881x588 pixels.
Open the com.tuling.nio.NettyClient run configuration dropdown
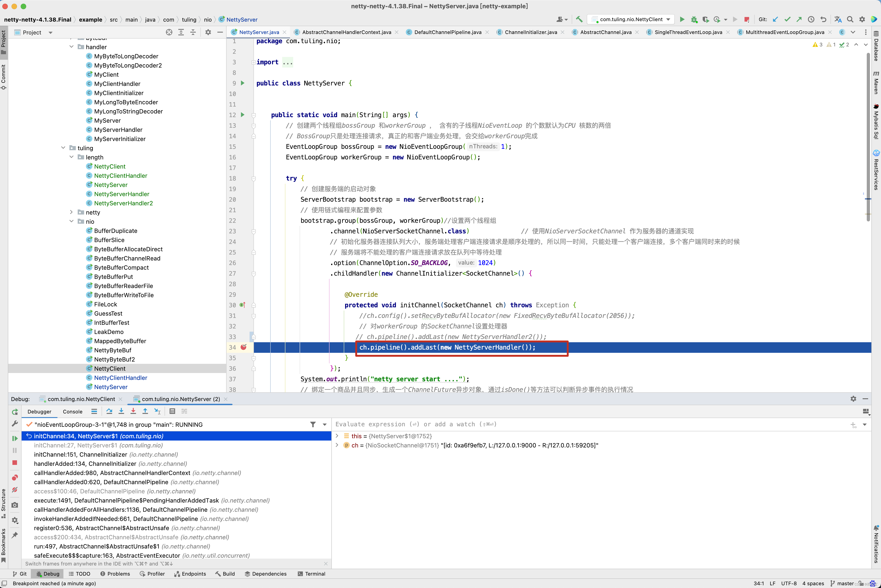point(632,20)
